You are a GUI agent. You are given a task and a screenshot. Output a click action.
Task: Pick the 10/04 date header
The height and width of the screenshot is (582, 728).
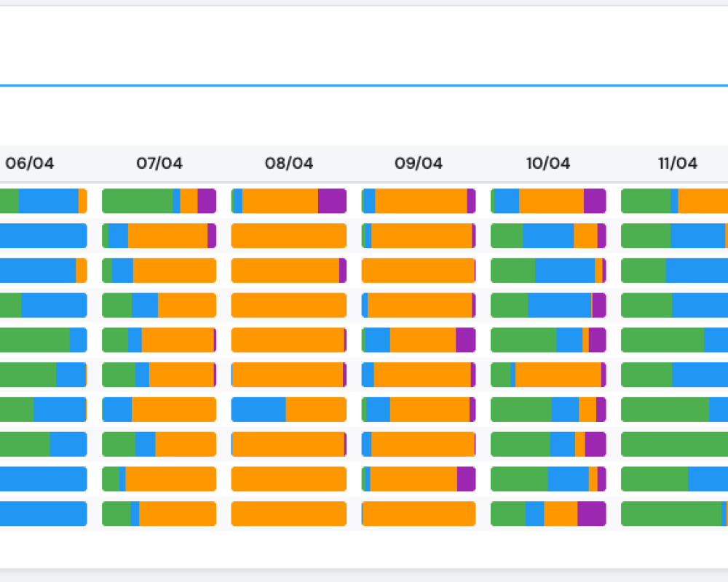(x=548, y=164)
